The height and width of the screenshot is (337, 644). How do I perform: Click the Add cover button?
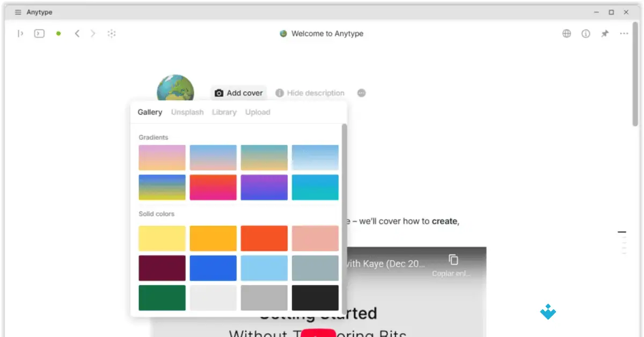point(238,92)
